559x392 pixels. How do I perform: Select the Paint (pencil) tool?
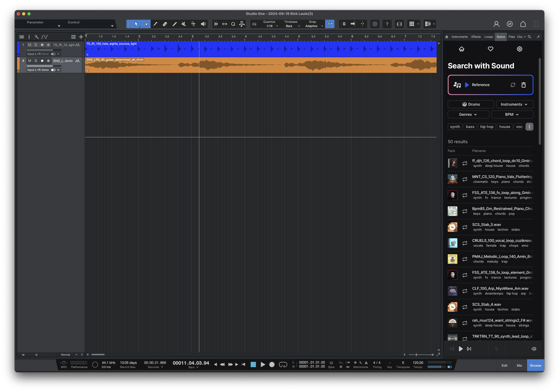click(174, 24)
